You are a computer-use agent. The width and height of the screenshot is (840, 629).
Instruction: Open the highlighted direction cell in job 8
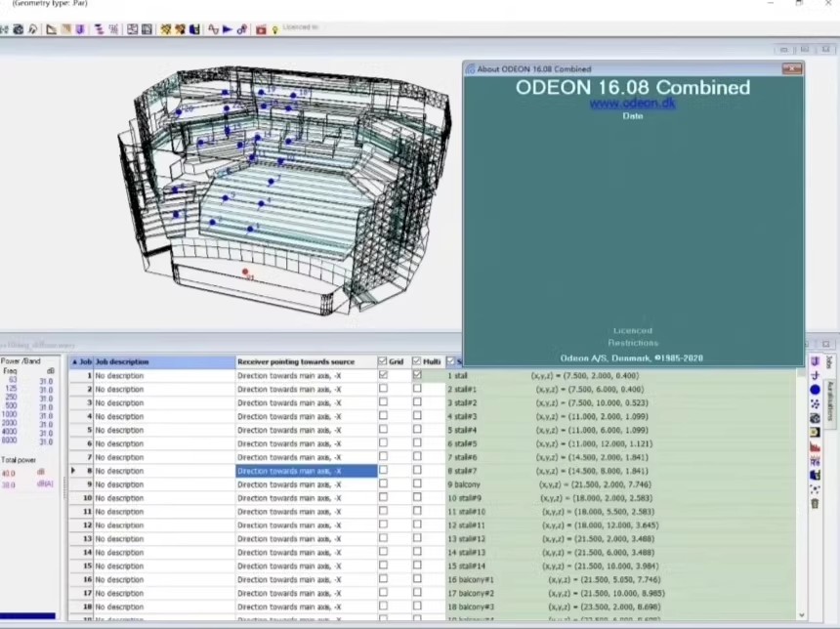point(307,471)
